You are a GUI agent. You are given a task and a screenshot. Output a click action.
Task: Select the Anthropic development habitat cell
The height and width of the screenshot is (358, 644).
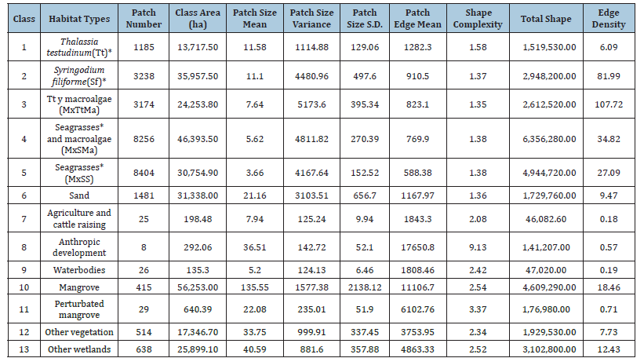point(78,247)
